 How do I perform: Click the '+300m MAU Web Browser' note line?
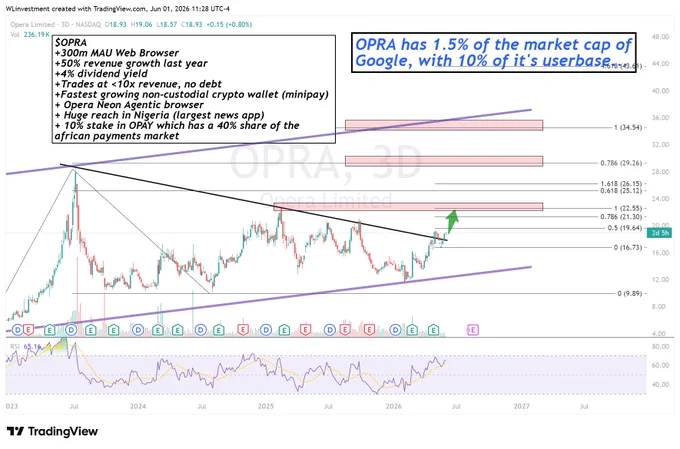coord(117,53)
